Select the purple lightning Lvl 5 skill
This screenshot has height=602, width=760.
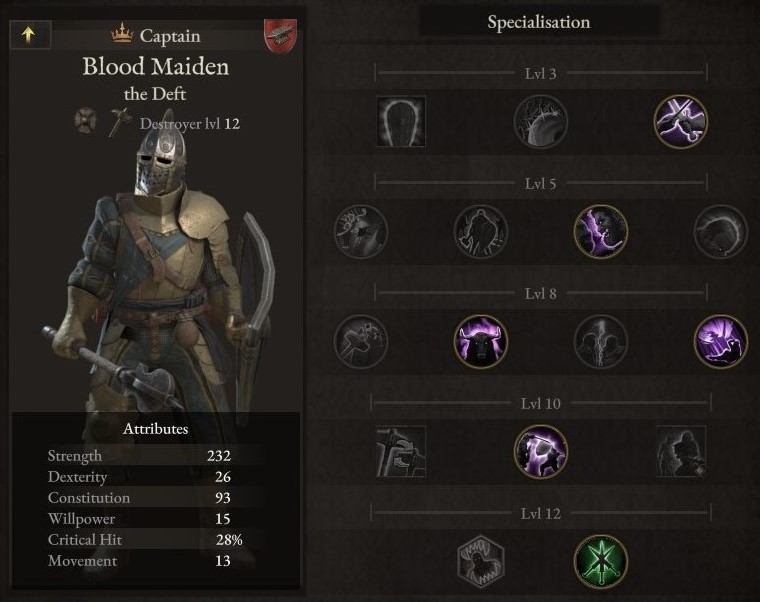[x=601, y=231]
